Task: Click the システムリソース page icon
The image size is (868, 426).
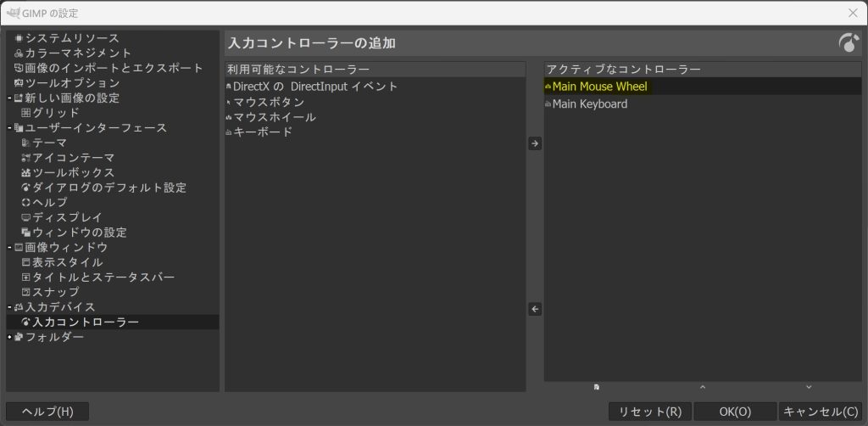Action: tap(19, 38)
